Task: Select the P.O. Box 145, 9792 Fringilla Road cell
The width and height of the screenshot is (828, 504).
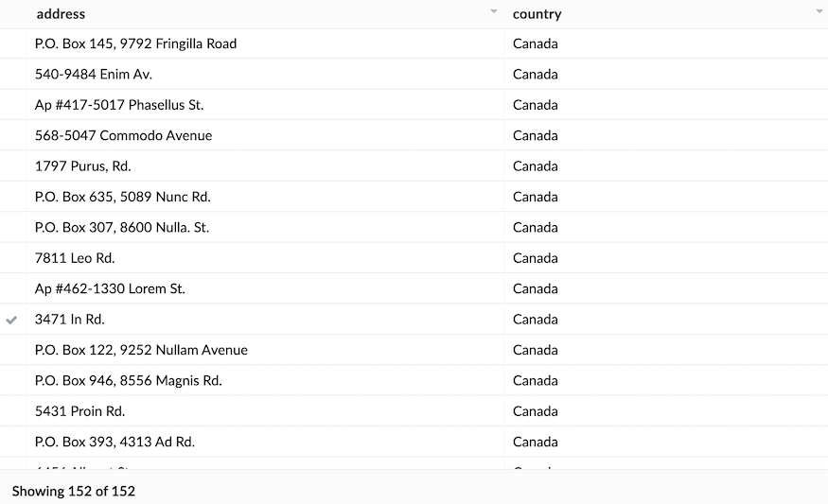Action: point(135,43)
